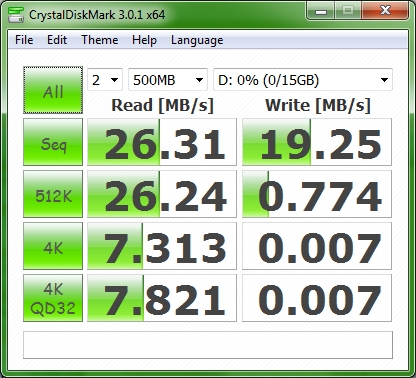This screenshot has height=378, width=416.
Task: Click the CrystalDiskMark title bar app icon
Action: point(16,15)
